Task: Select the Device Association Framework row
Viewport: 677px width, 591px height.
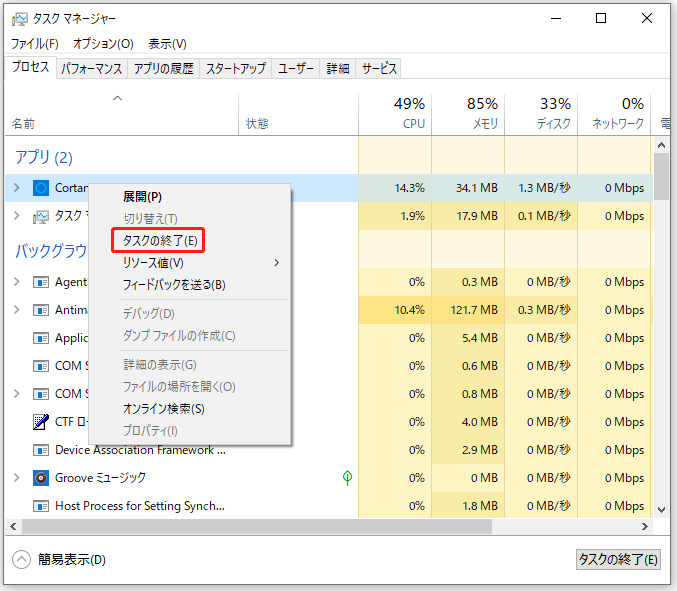Action: (x=329, y=450)
